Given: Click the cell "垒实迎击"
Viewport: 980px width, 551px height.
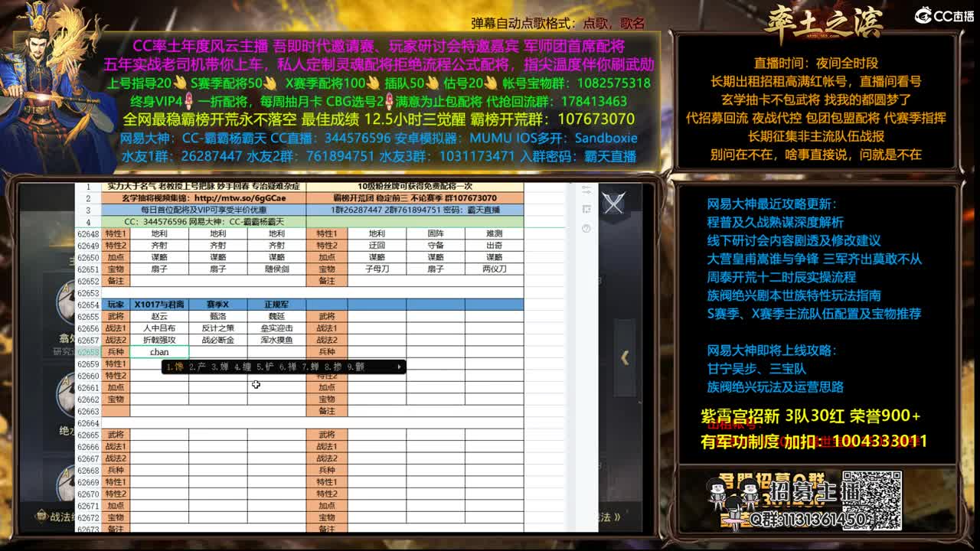Looking at the screenshot, I should click(x=276, y=328).
